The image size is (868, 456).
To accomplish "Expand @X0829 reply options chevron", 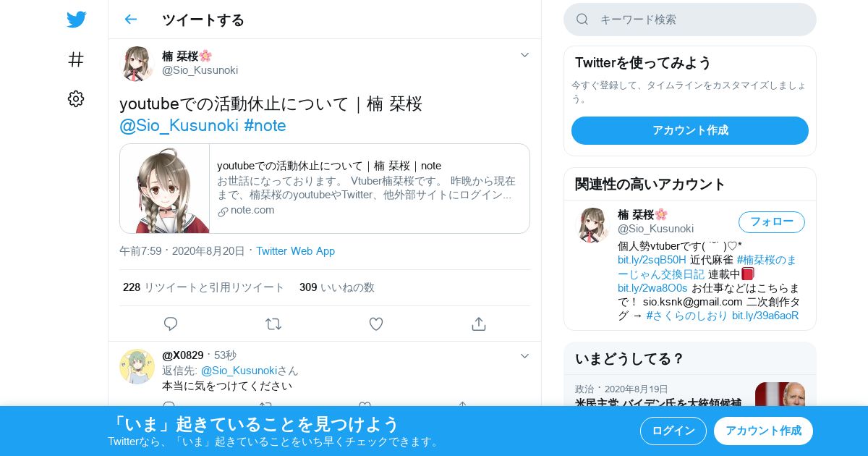I will pos(525,355).
